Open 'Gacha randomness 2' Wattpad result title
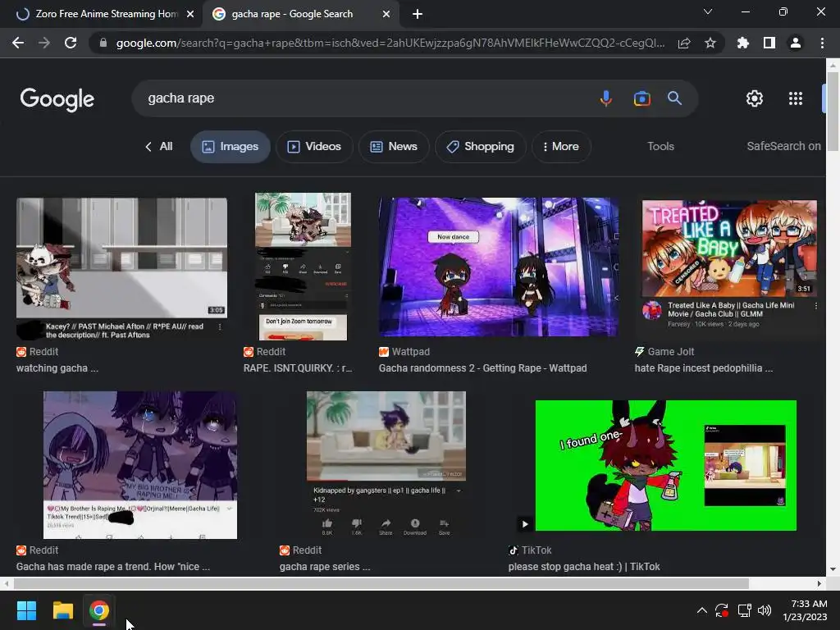The width and height of the screenshot is (840, 630). tap(482, 368)
